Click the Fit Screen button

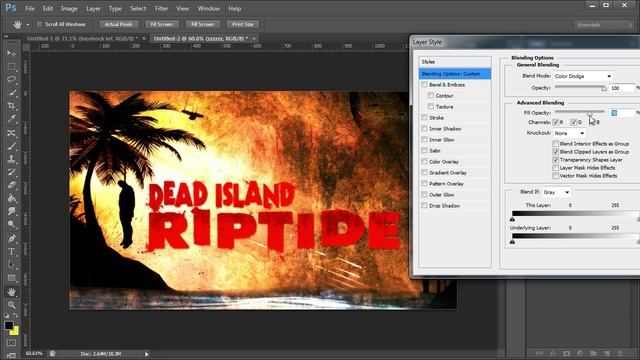coord(162,24)
